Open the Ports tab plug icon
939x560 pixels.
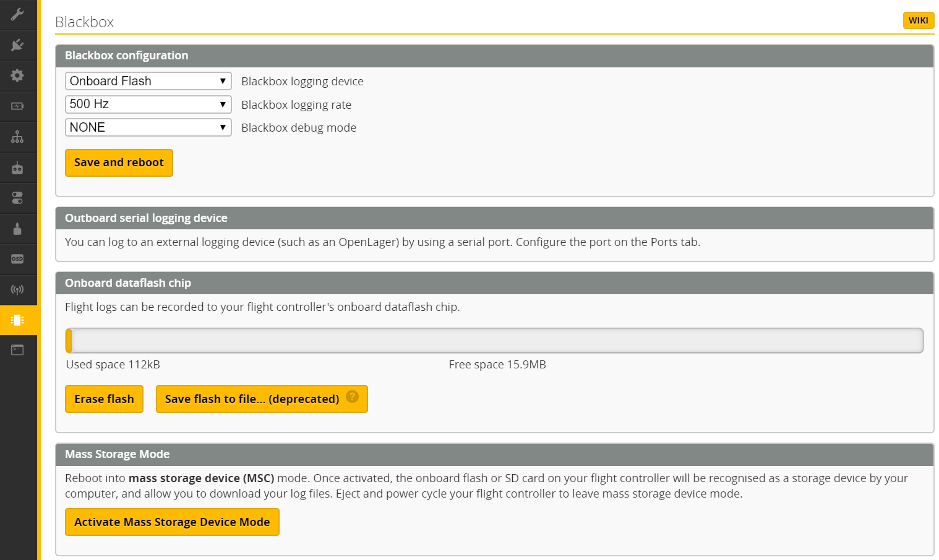(x=17, y=45)
